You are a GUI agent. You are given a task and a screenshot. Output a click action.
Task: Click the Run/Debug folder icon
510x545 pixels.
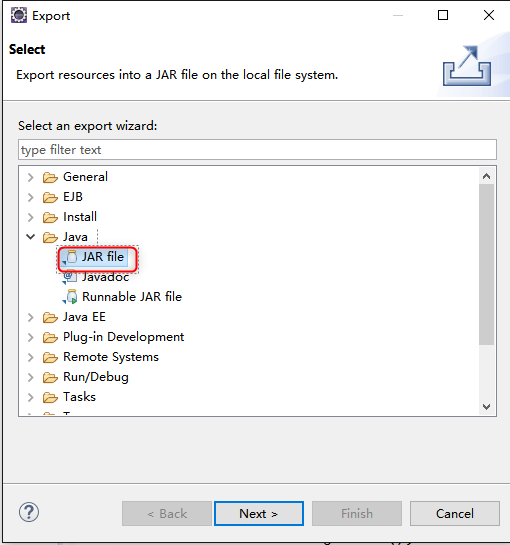click(50, 377)
